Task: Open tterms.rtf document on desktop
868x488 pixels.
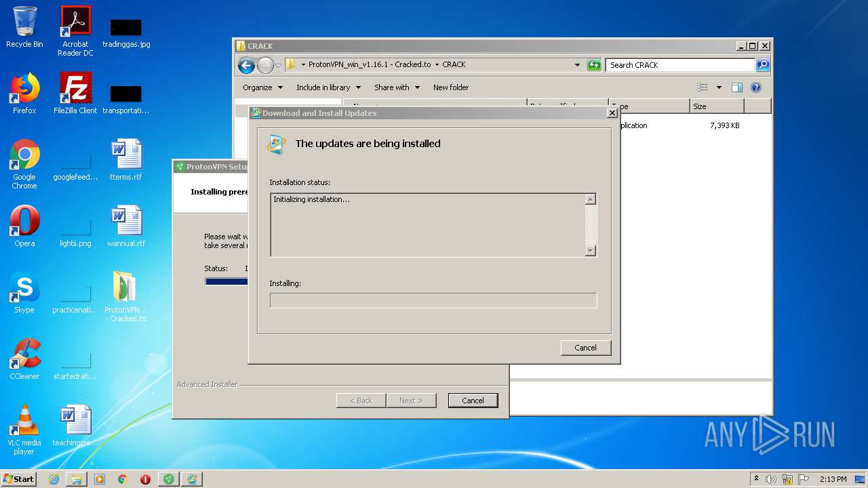Action: click(126, 160)
